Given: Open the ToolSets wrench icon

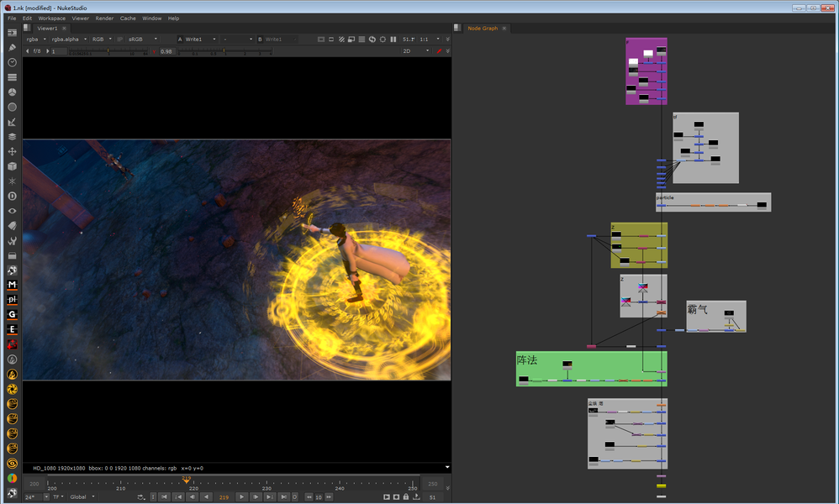Looking at the screenshot, I should pos(12,240).
